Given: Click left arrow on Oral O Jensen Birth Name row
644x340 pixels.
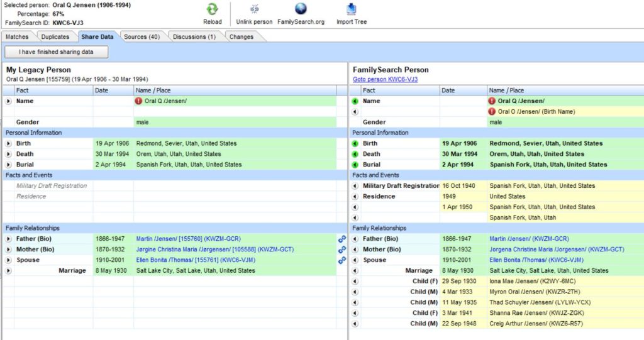Looking at the screenshot, I should click(355, 112).
